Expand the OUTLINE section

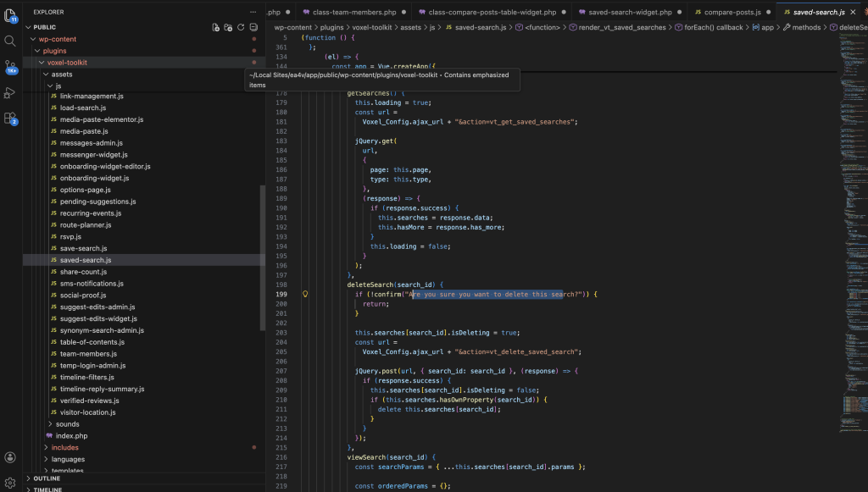coord(47,478)
